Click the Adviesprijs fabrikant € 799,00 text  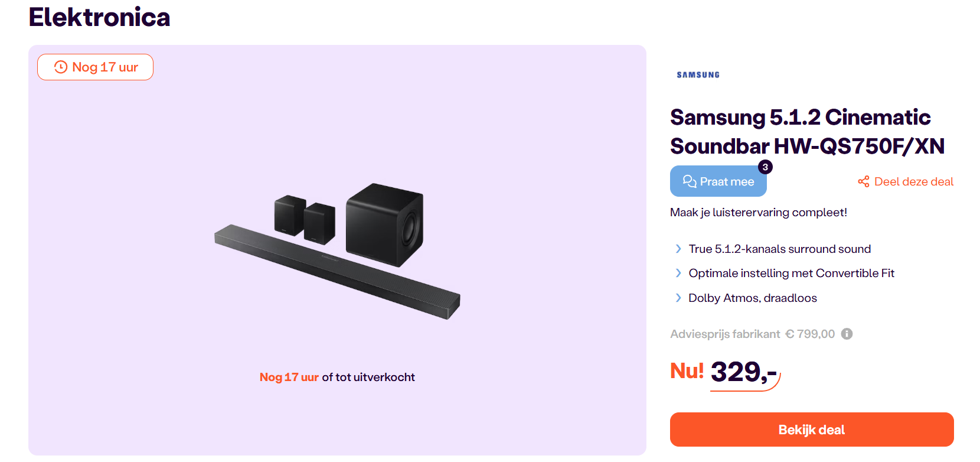752,334
